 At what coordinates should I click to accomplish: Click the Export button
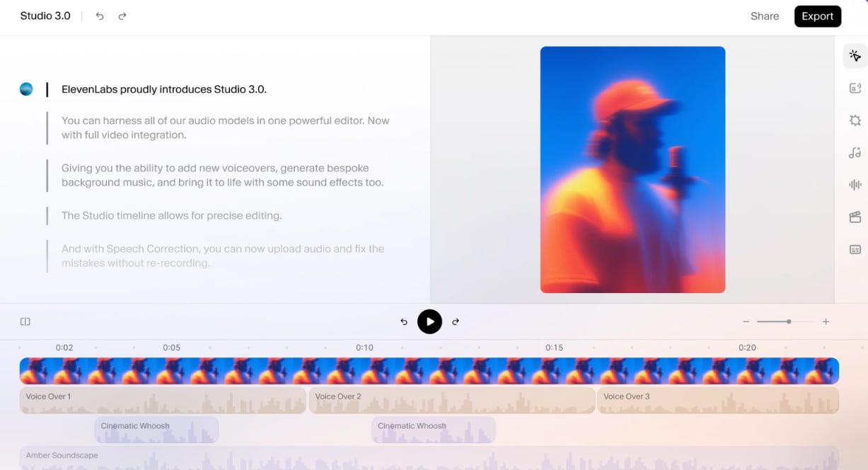tap(818, 16)
